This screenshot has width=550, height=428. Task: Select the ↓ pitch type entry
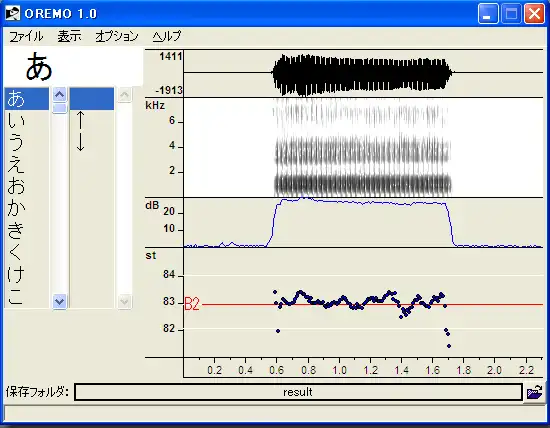click(81, 142)
